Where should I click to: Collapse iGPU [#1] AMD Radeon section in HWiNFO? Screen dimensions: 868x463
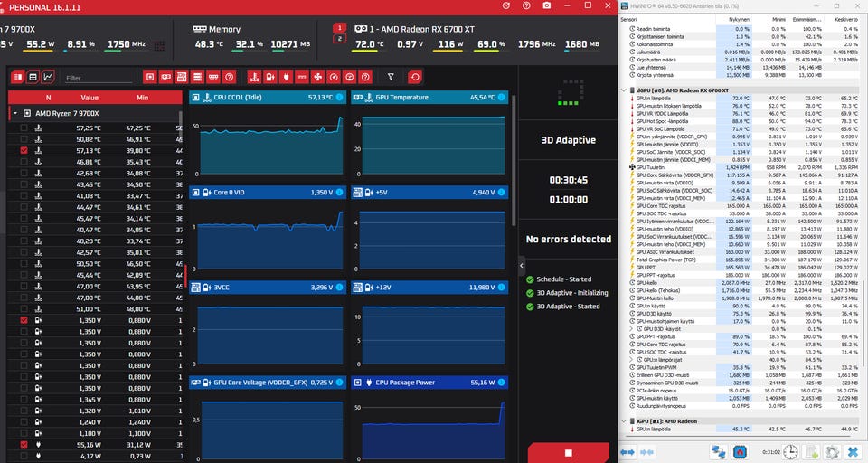pos(624,420)
